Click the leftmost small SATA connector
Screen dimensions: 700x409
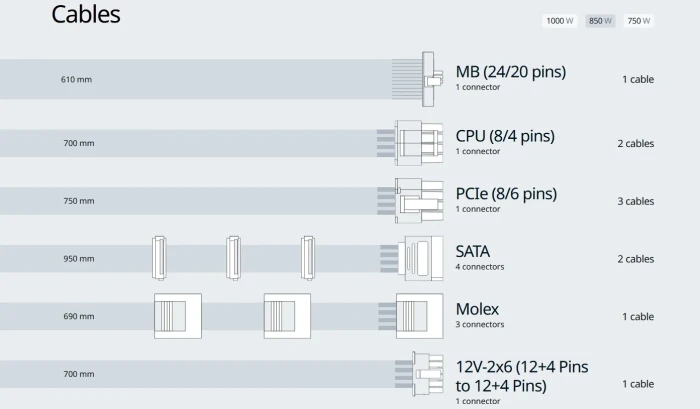pos(158,258)
